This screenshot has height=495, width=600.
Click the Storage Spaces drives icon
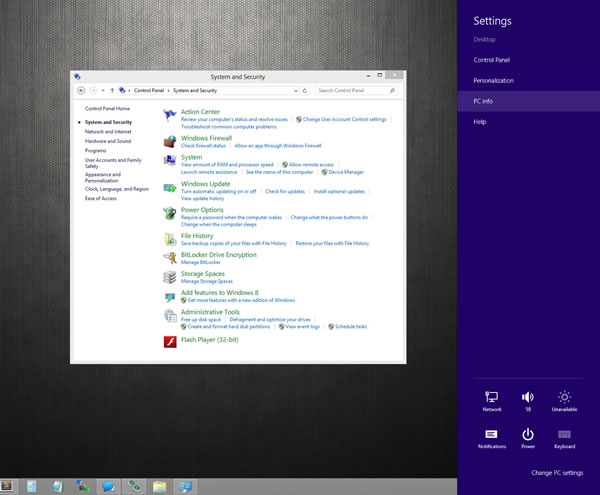[170, 277]
